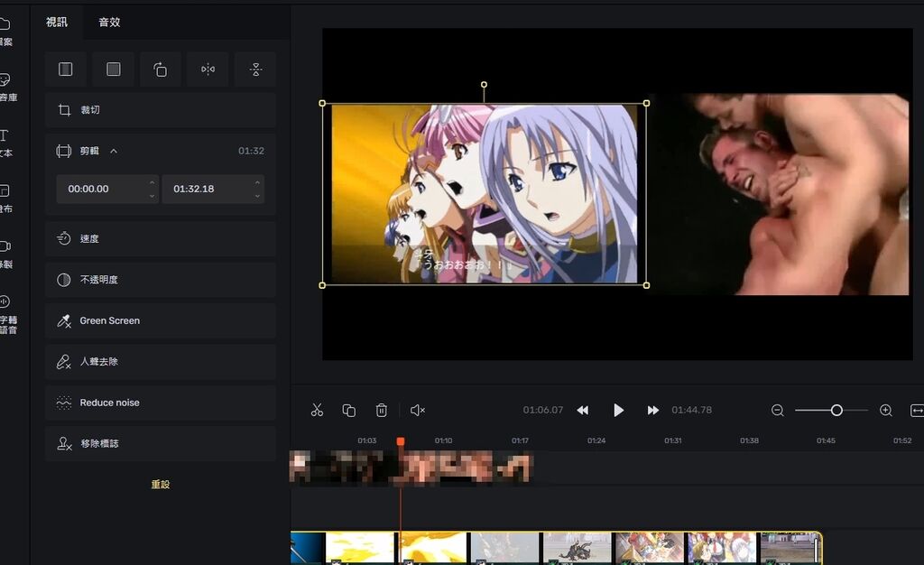Open the 速度 speed option
Screen dimensions: 924x565
[161, 238]
